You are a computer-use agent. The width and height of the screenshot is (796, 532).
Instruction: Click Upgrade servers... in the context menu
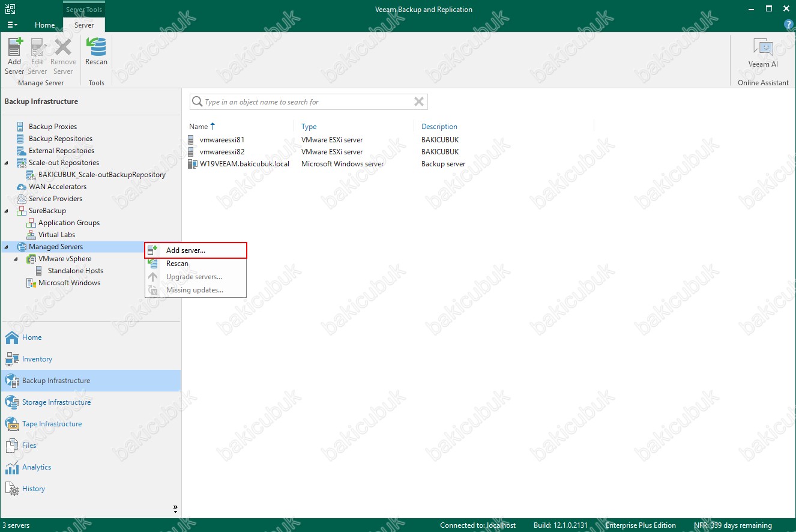196,277
